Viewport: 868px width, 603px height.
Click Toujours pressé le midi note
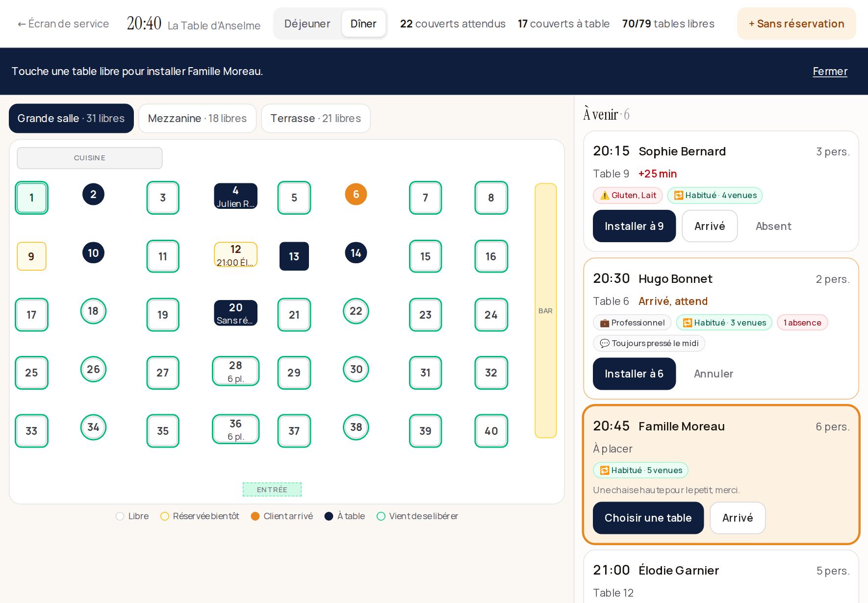[x=649, y=343]
